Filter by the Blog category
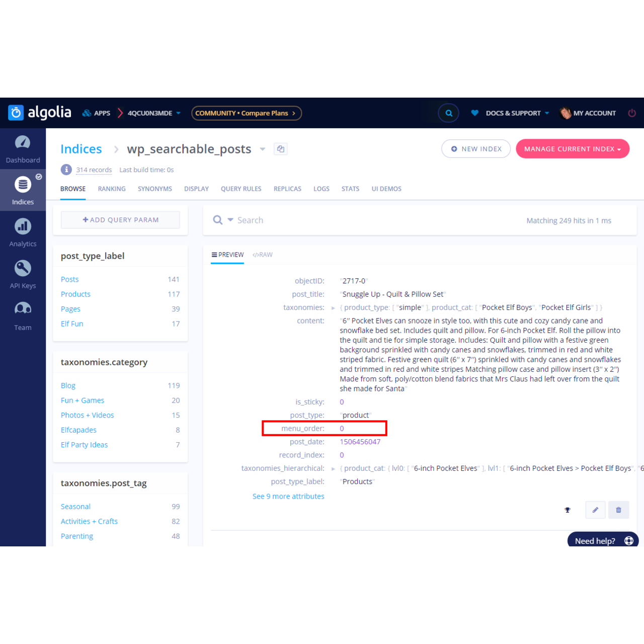 (x=68, y=385)
